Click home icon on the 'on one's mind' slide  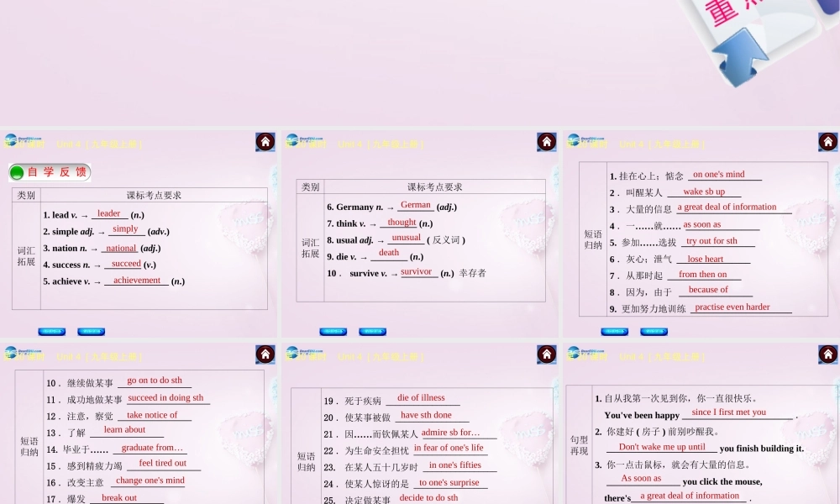point(827,142)
